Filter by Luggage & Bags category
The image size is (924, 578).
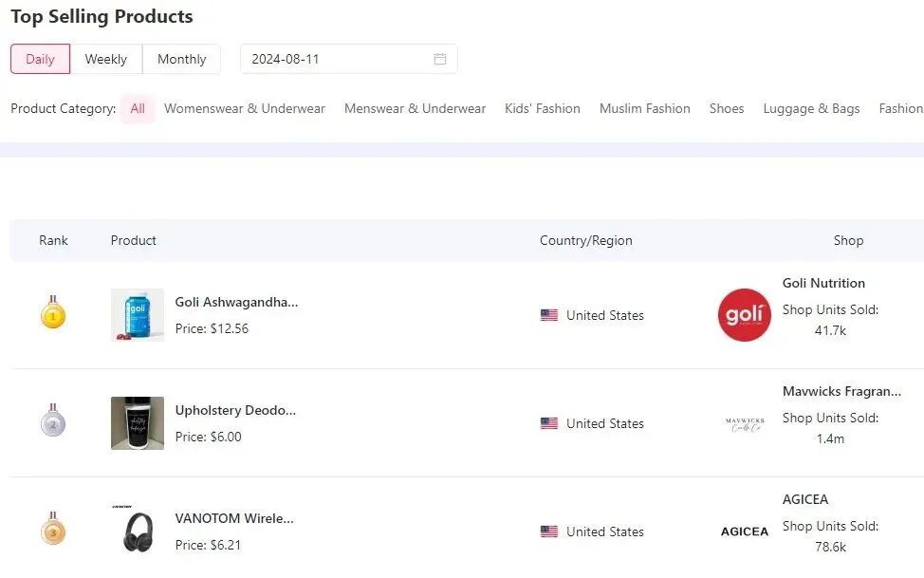(x=811, y=108)
